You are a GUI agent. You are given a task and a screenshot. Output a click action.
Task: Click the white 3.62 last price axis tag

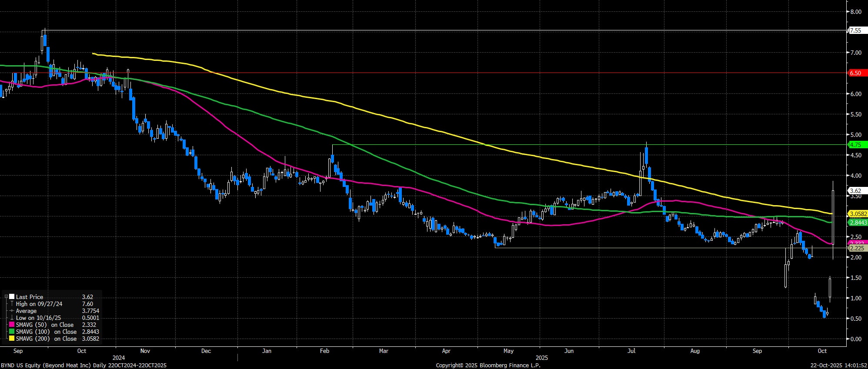(x=856, y=191)
